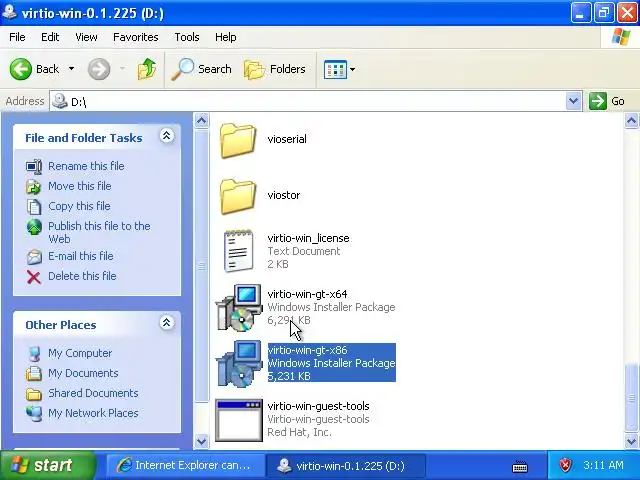This screenshot has width=640, height=480.
Task: Open Shared Documents from Other Places
Action: [x=93, y=393]
